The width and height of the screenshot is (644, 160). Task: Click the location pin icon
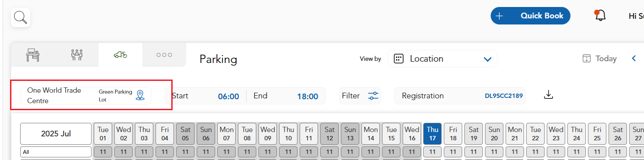click(x=140, y=95)
